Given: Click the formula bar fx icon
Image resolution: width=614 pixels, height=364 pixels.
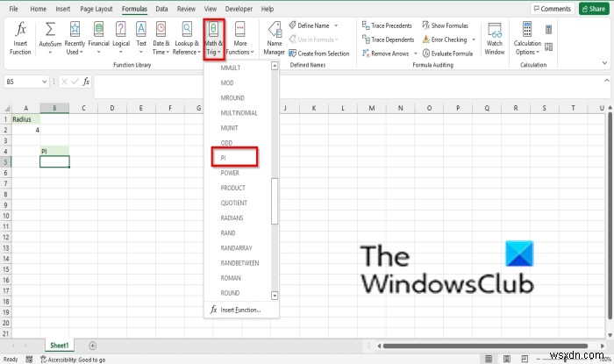Looking at the screenshot, I should [86, 82].
